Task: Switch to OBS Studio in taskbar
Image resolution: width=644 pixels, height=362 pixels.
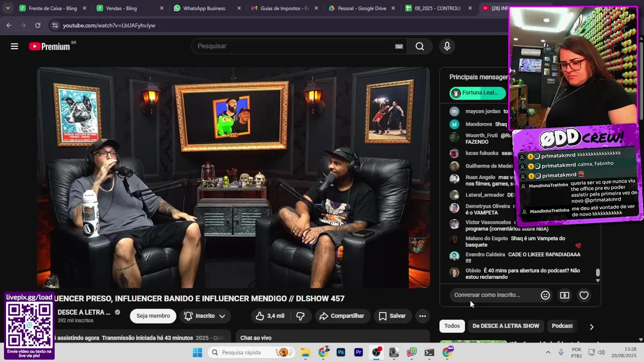Action: click(x=376, y=352)
